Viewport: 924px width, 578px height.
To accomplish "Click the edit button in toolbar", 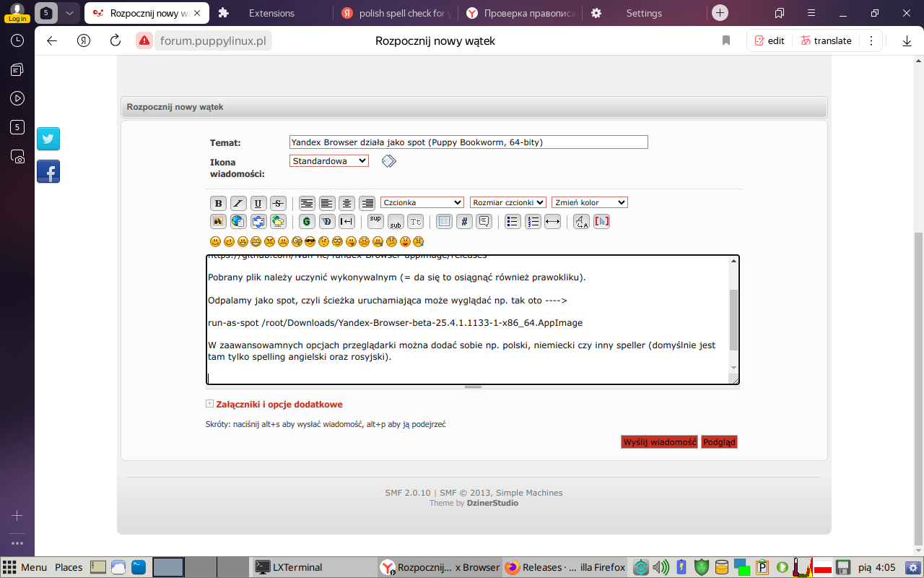I will 770,41.
